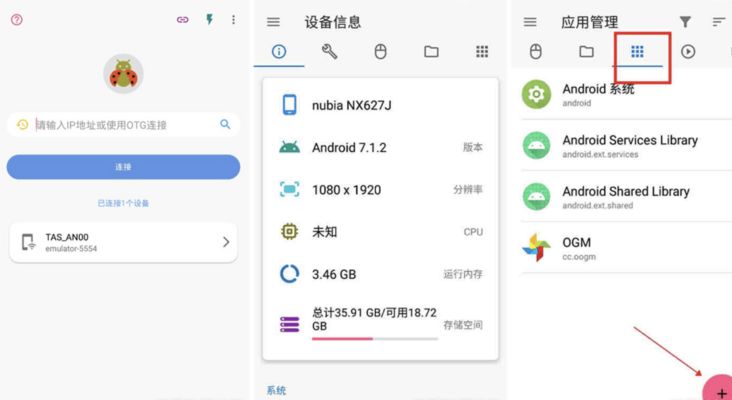
Task: Select the apps grid tab in 应用管理
Action: click(x=637, y=51)
